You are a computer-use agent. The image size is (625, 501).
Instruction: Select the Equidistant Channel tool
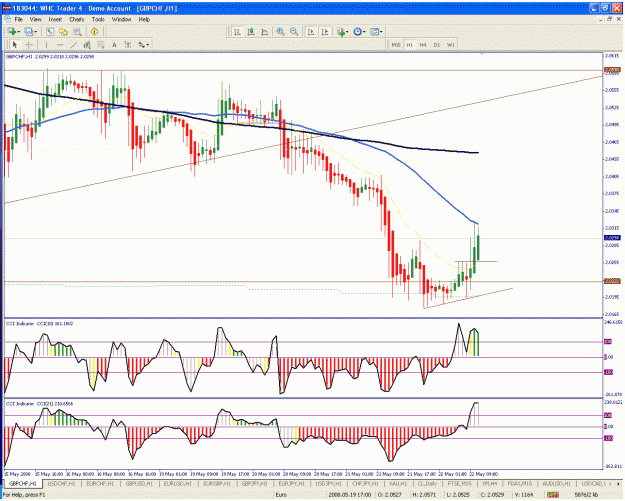pos(87,45)
